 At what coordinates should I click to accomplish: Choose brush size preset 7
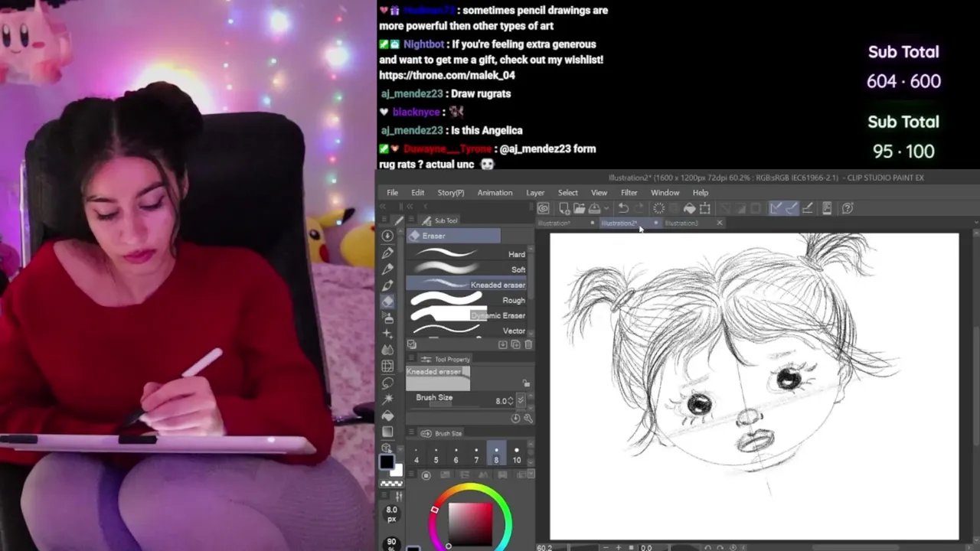476,455
